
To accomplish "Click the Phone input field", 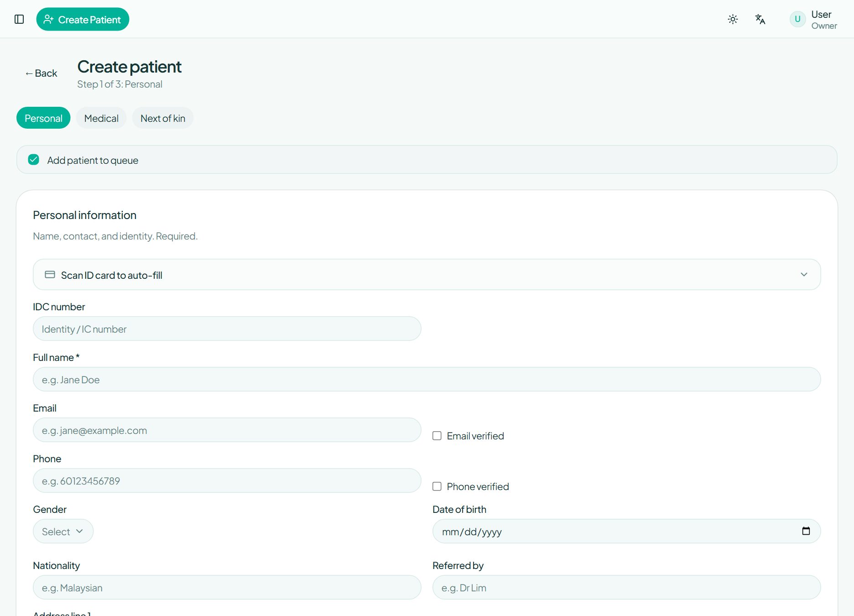I will pos(227,480).
